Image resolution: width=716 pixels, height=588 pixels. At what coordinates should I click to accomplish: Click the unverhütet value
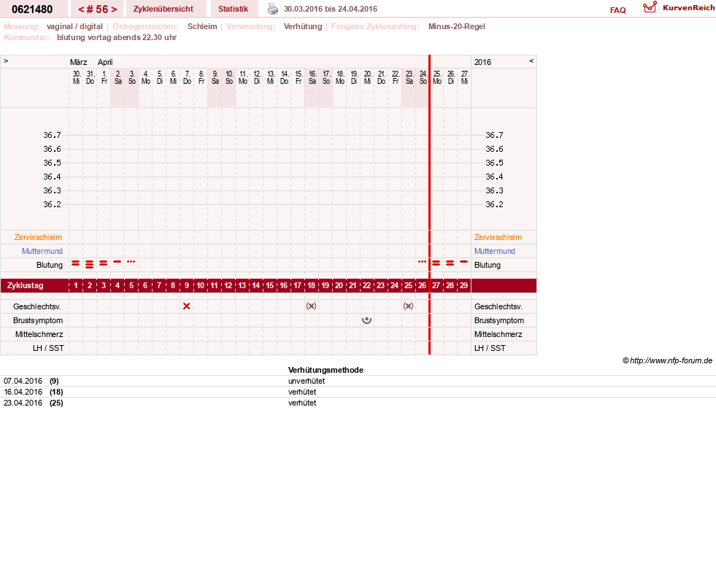pos(307,382)
